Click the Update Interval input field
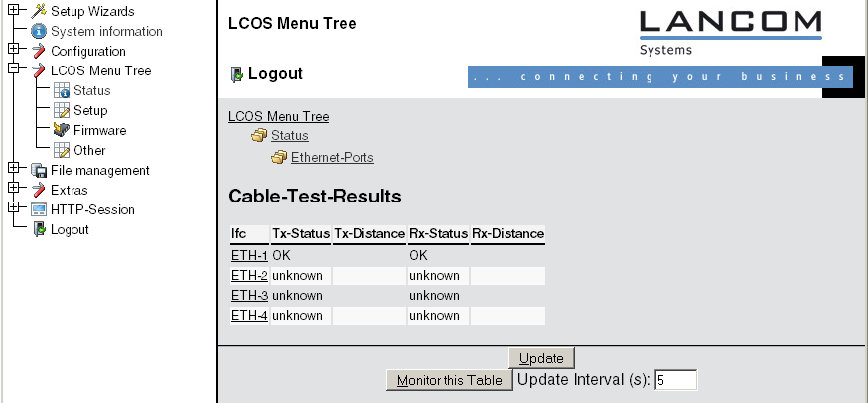868x403 pixels. tap(675, 380)
